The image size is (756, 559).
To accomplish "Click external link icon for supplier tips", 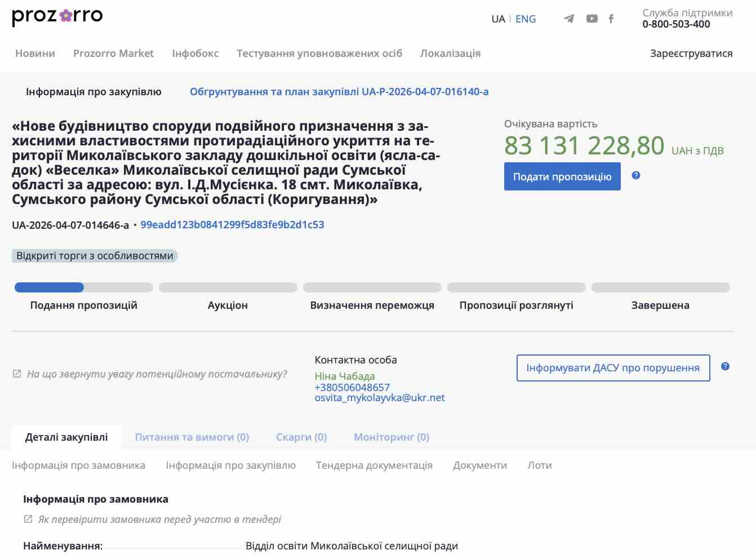I will pos(17,374).
